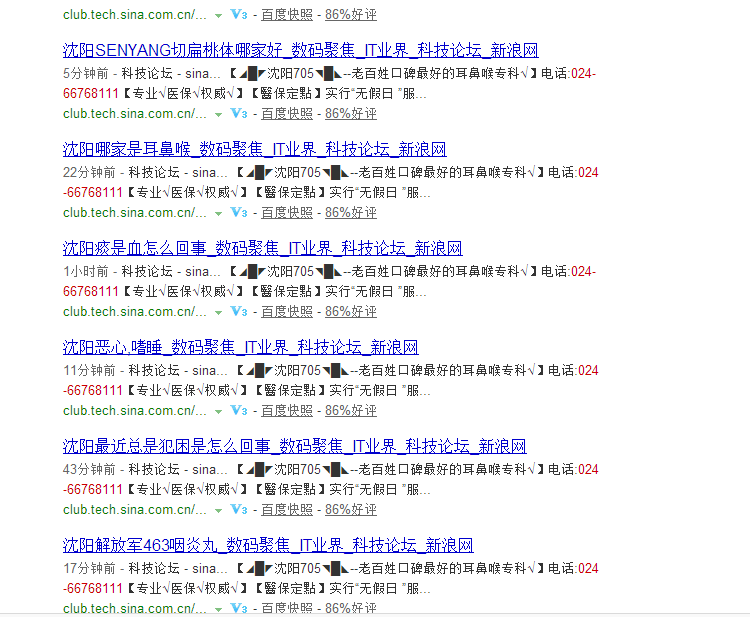The height and width of the screenshot is (617, 750).
Task: Open 百度快照 for the 沈阳最近总是犯困 result
Action: pyautogui.click(x=287, y=510)
